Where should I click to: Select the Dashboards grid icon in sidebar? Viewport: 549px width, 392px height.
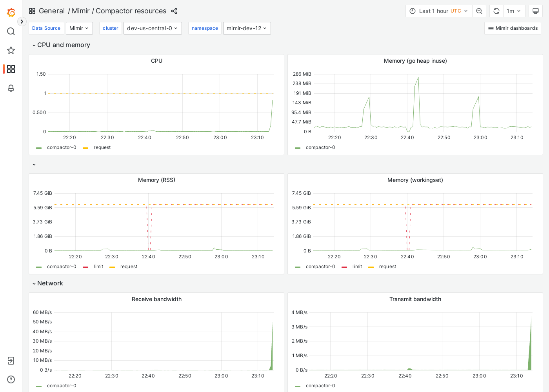[11, 69]
